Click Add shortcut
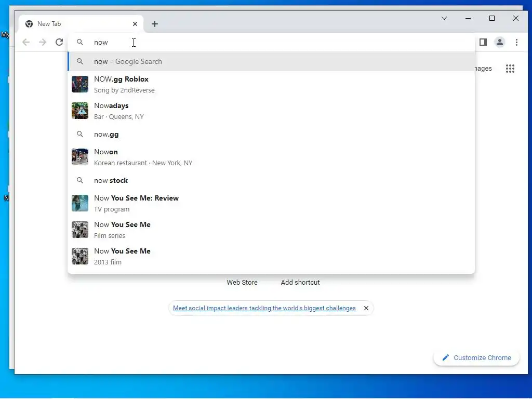The height and width of the screenshot is (399, 532). point(300,282)
